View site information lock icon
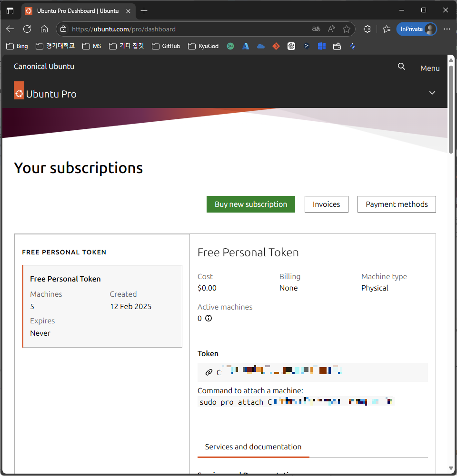The image size is (457, 476). (63, 29)
